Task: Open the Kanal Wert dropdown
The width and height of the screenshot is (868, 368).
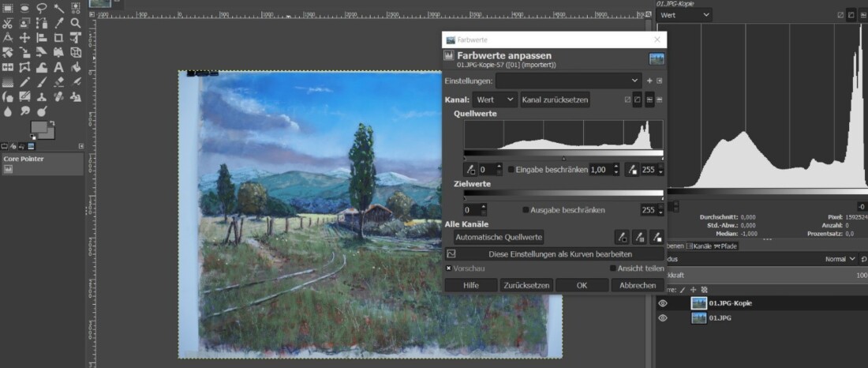Action: (x=495, y=100)
